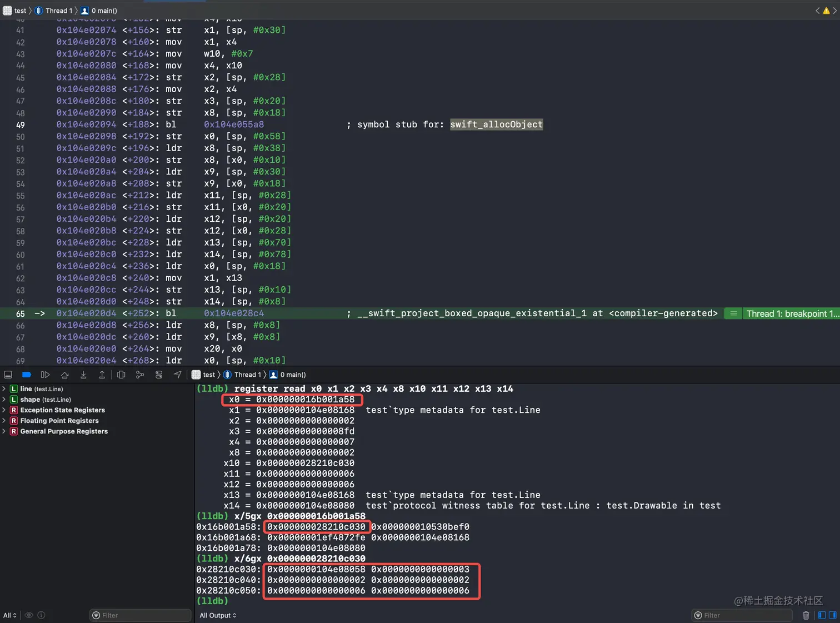Click the console Filter field
Image resolution: width=840 pixels, height=623 pixels.
tap(742, 615)
